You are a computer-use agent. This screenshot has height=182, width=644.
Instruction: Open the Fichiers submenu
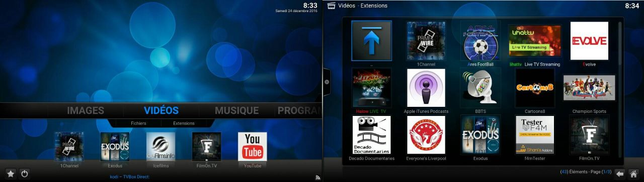click(x=138, y=123)
